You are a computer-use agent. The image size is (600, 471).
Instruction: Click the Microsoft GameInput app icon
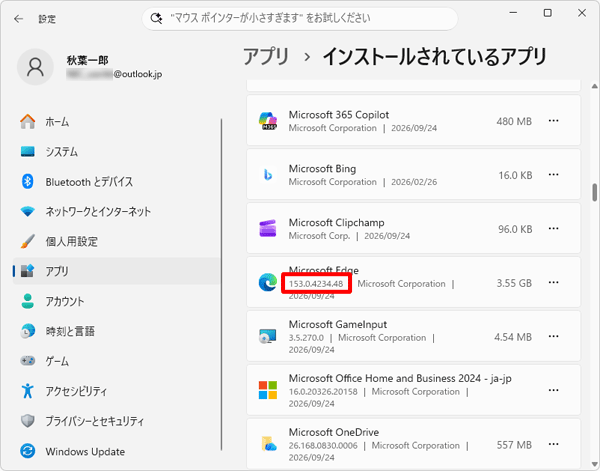pyautogui.click(x=268, y=336)
